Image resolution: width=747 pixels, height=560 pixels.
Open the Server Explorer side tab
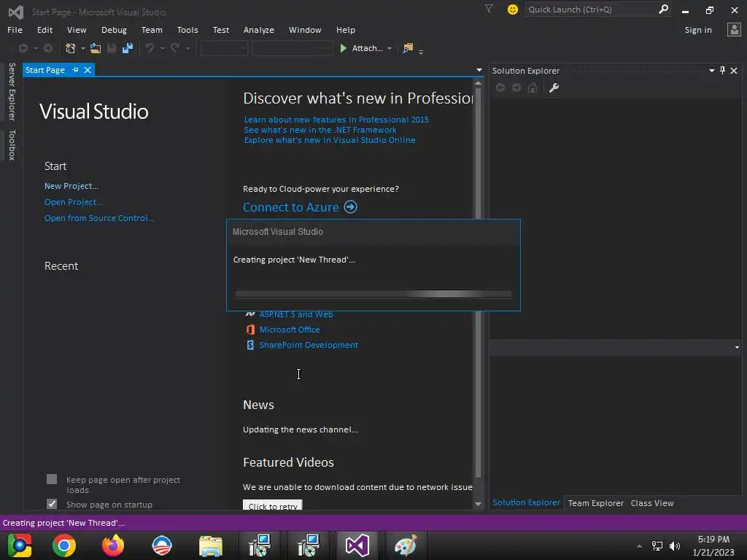coord(12,91)
